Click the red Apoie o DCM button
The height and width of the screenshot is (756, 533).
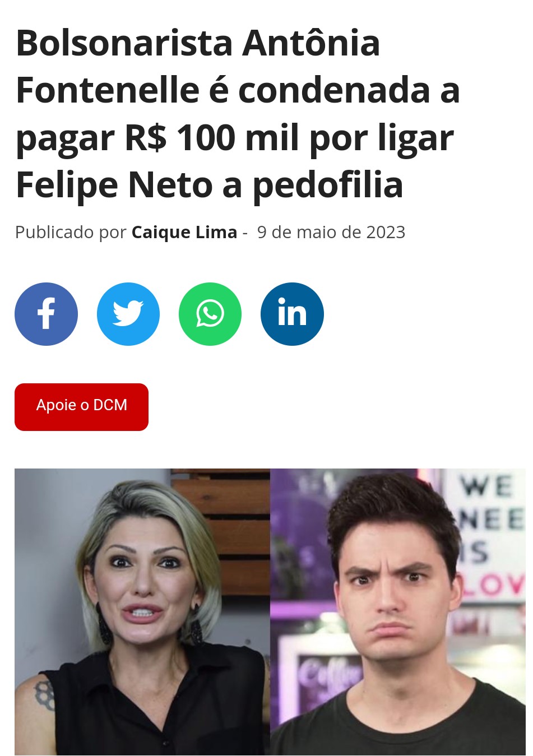pos(81,407)
